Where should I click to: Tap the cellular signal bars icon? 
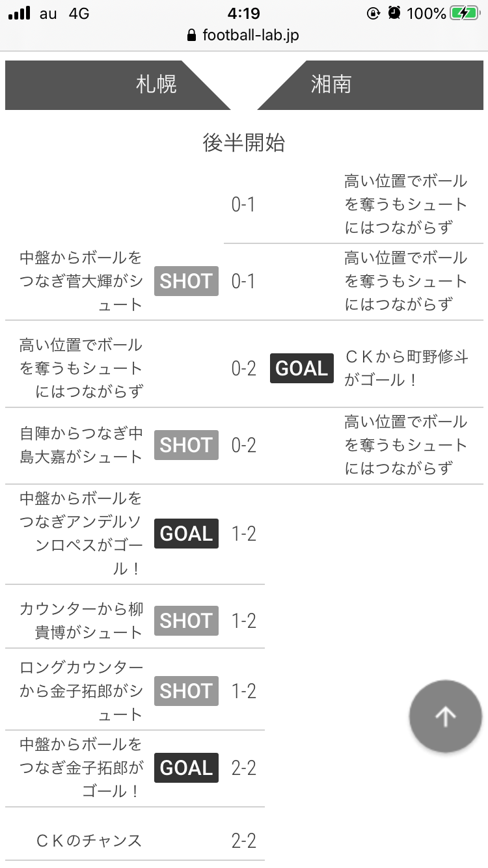click(20, 13)
